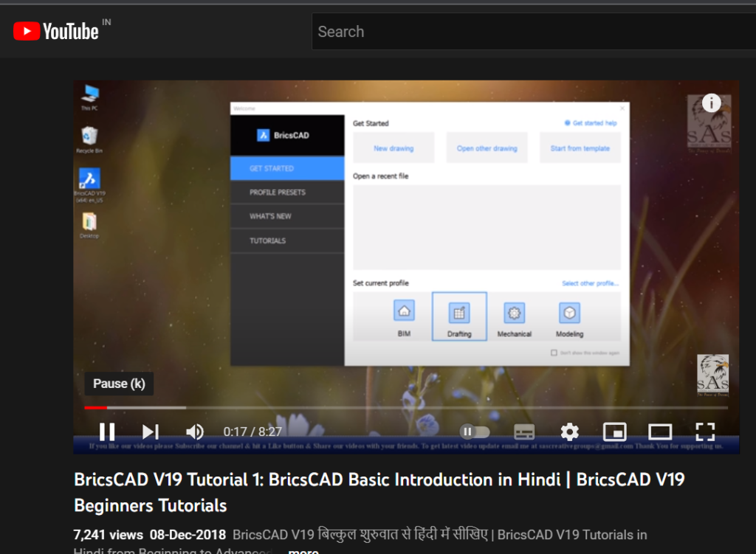Open the video player settings gear
756x554 pixels.
[x=568, y=432]
